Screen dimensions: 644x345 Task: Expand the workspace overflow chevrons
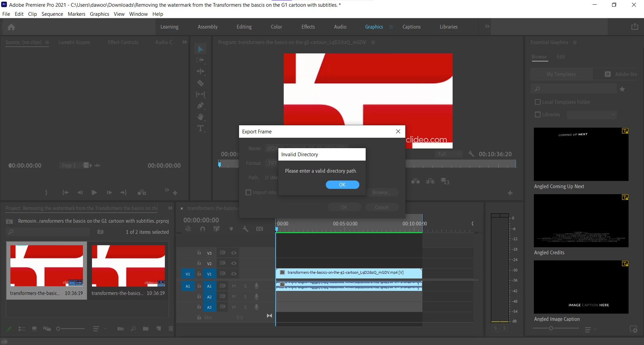pos(487,27)
